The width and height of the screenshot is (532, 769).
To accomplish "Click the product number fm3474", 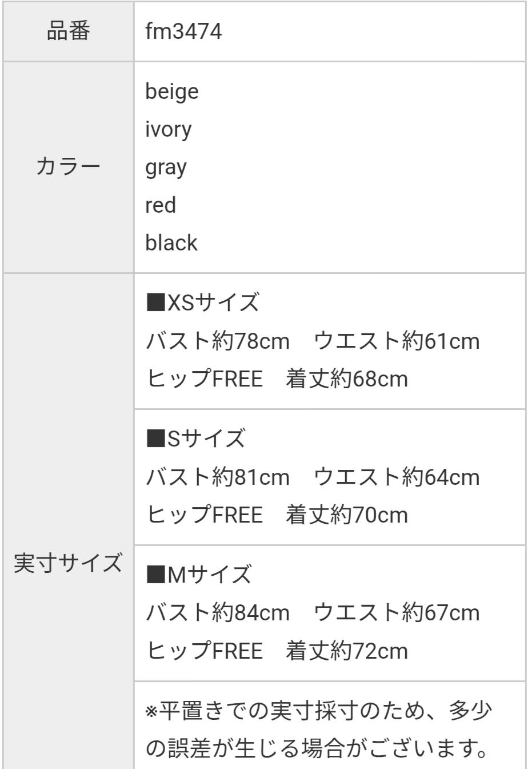I will tap(183, 31).
